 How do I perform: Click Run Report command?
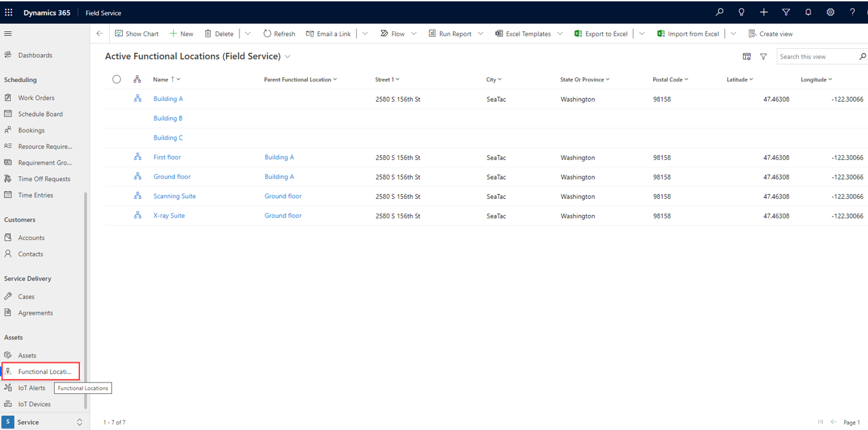(450, 33)
